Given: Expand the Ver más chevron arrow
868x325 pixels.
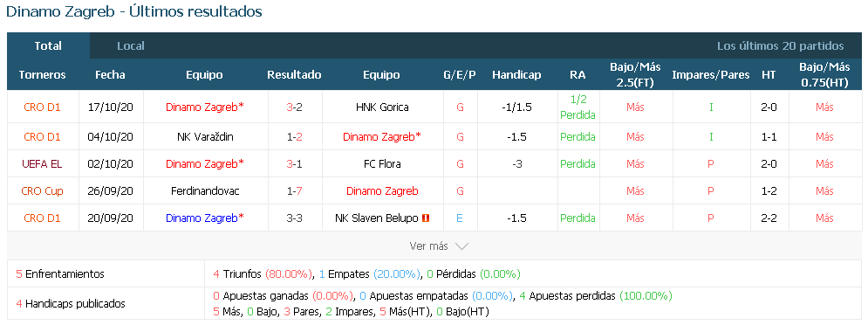Looking at the screenshot, I should 461,245.
